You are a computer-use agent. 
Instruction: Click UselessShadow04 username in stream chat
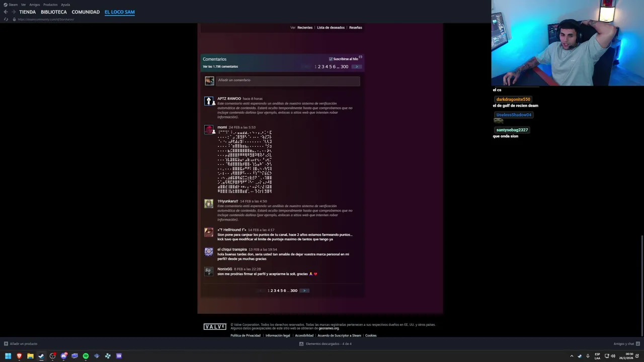(514, 115)
